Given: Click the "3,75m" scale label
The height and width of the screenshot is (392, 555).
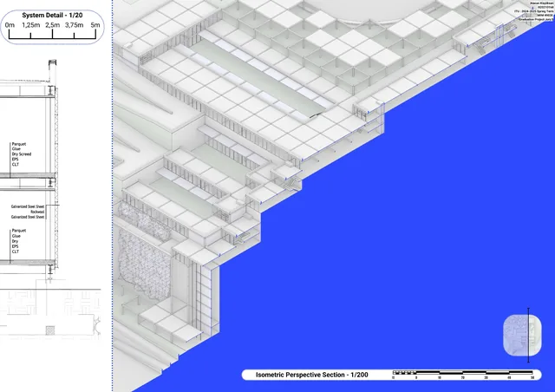Looking at the screenshot, I should [74, 25].
